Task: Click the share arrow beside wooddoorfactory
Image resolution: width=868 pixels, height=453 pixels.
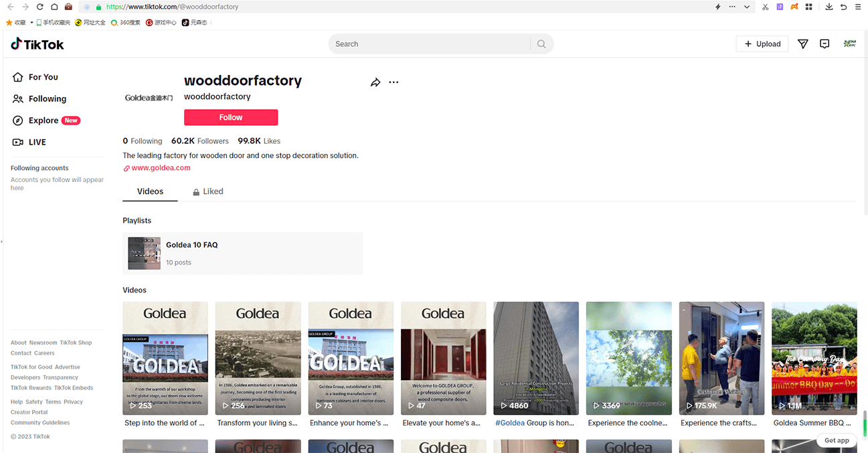Action: [375, 82]
